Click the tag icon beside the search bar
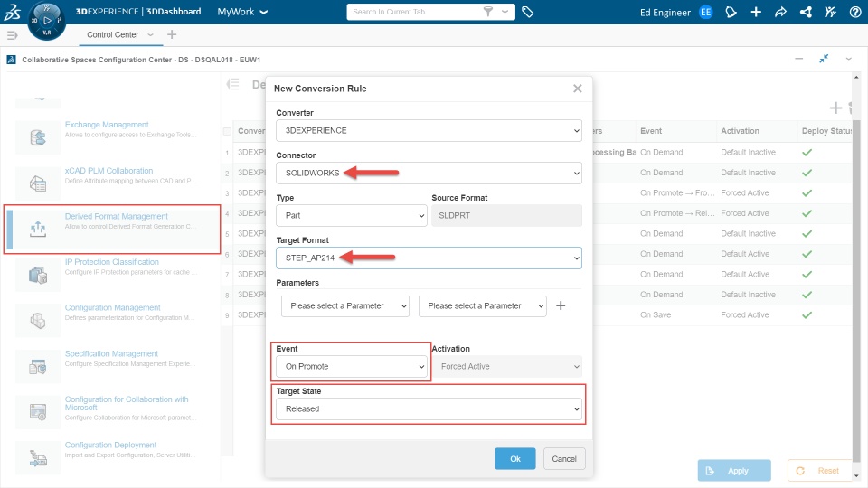This screenshot has height=488, width=868. [528, 13]
